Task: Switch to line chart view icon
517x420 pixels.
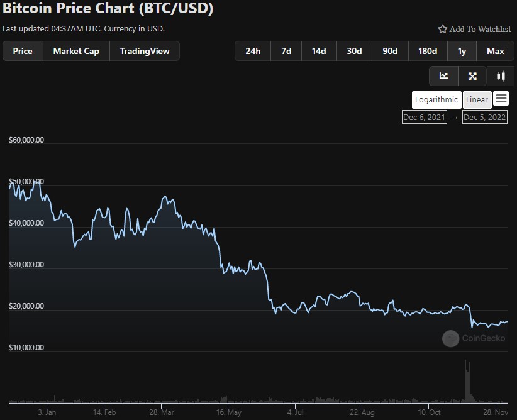Action: click(x=443, y=76)
